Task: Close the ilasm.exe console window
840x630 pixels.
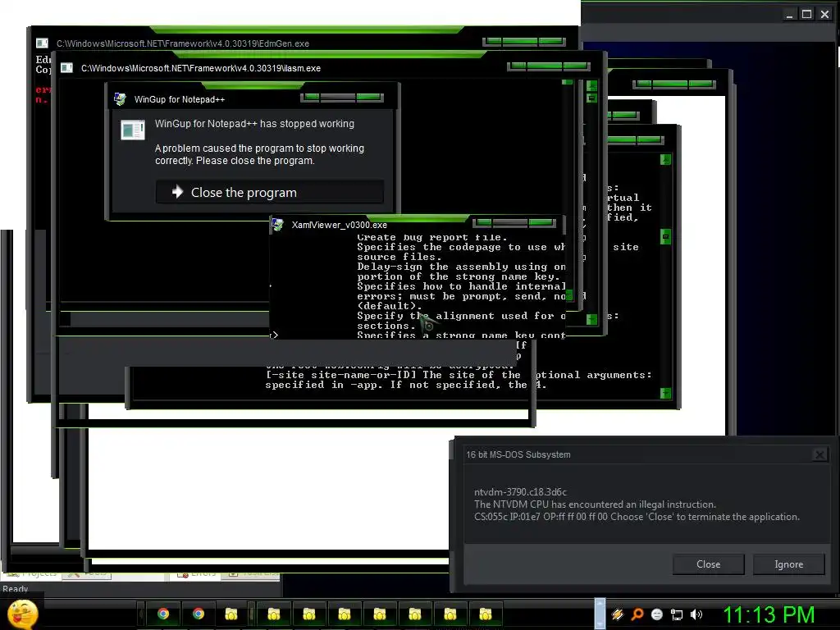Action: tap(576, 66)
